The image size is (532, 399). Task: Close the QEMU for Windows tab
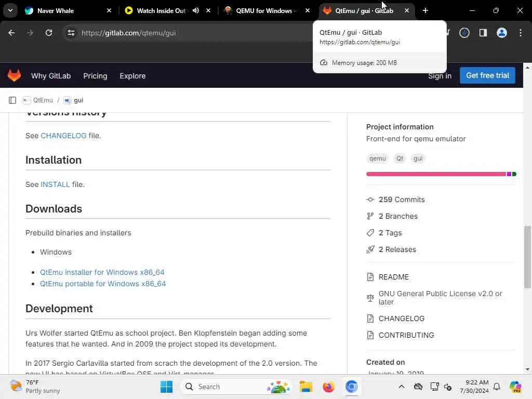308,10
